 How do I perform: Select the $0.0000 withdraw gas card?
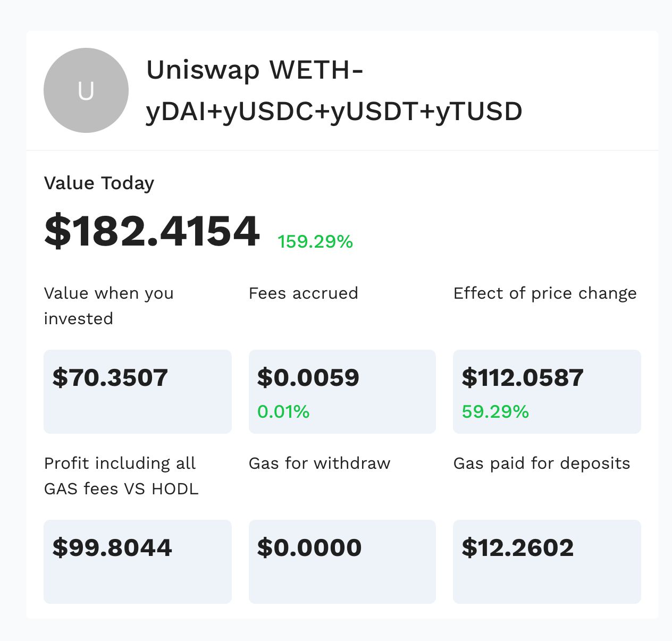[x=342, y=561]
